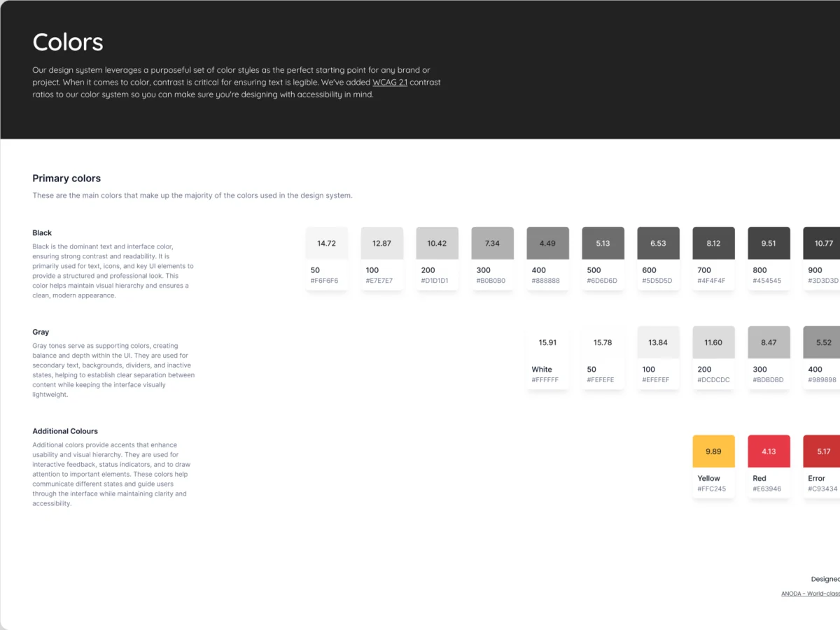Click the Black section heading

[42, 232]
